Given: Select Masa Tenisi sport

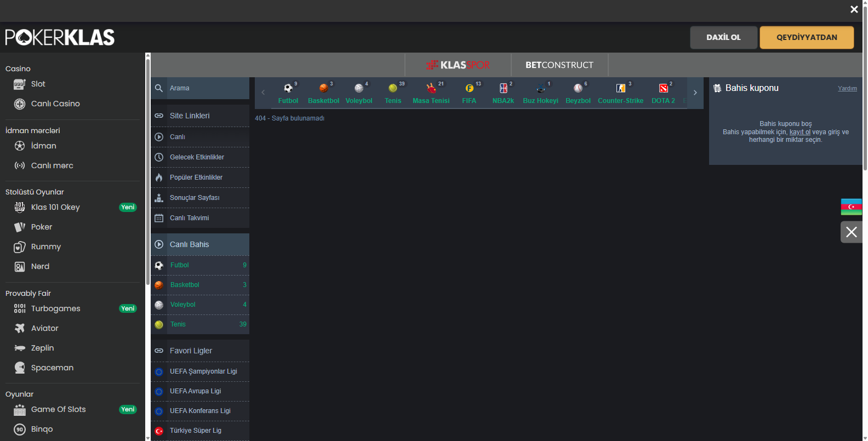Looking at the screenshot, I should point(431,93).
